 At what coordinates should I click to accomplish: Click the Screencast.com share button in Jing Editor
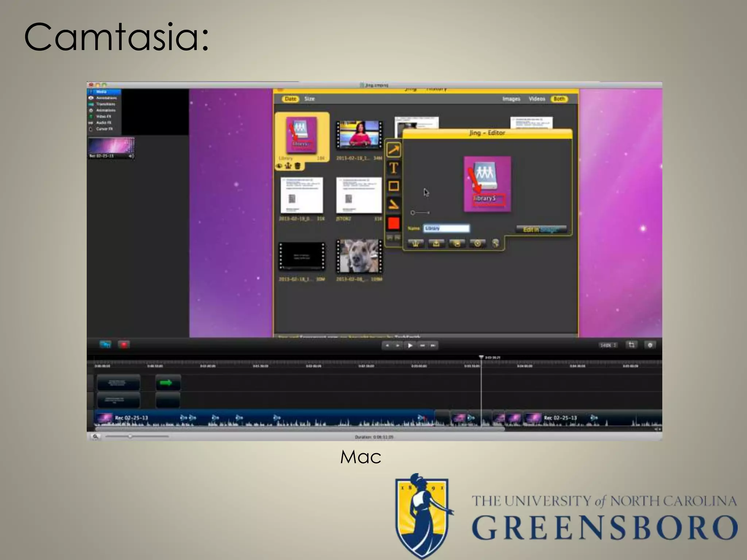click(x=415, y=244)
